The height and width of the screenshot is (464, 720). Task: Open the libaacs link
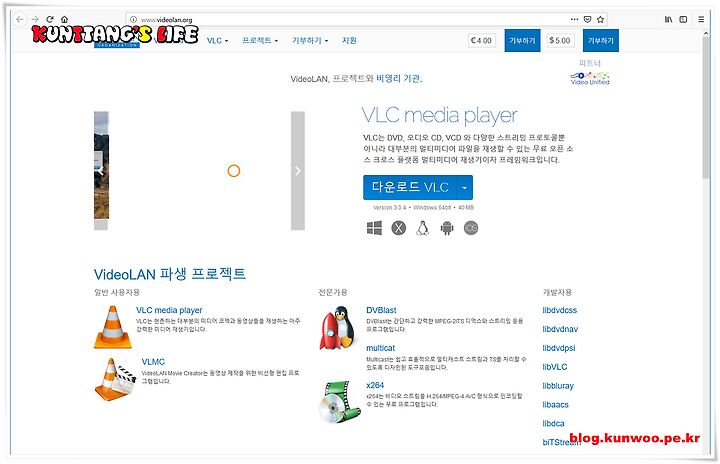click(555, 404)
